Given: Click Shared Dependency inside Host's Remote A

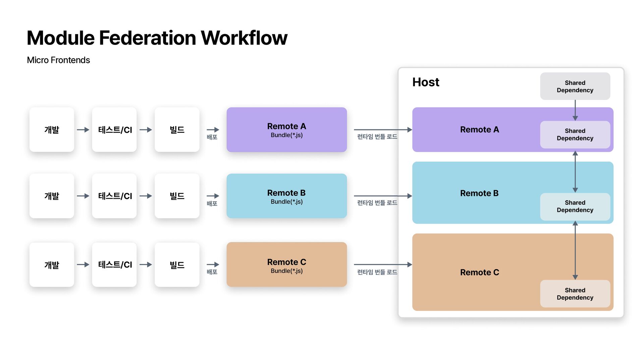Looking at the screenshot, I should pos(575,134).
